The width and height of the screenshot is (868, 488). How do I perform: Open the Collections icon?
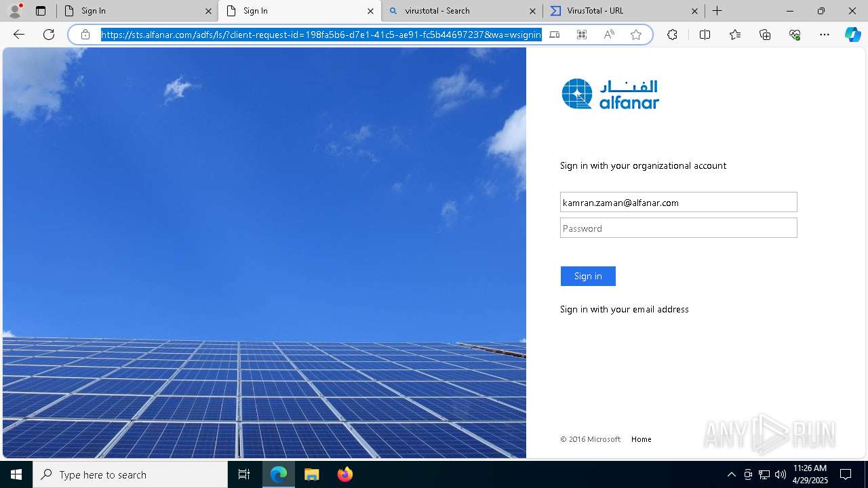click(x=765, y=35)
